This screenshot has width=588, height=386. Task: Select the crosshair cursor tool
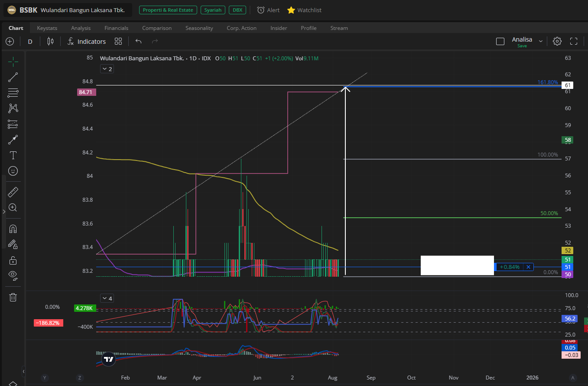pyautogui.click(x=13, y=62)
